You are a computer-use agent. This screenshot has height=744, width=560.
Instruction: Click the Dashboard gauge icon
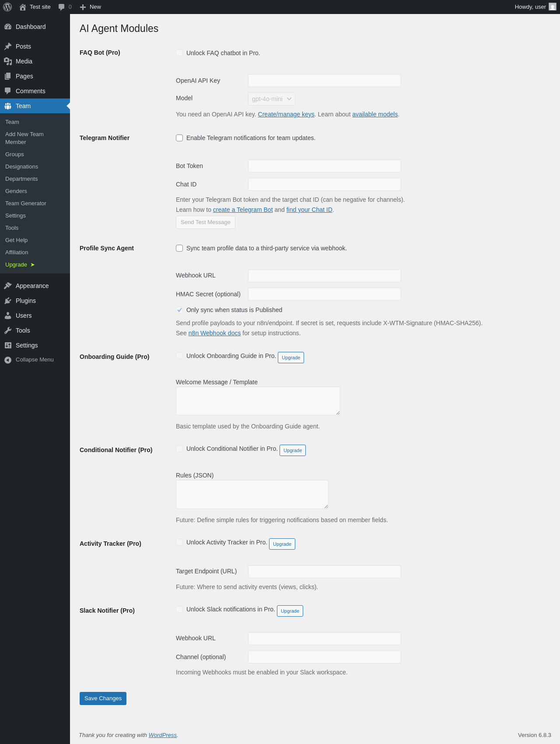click(x=8, y=27)
